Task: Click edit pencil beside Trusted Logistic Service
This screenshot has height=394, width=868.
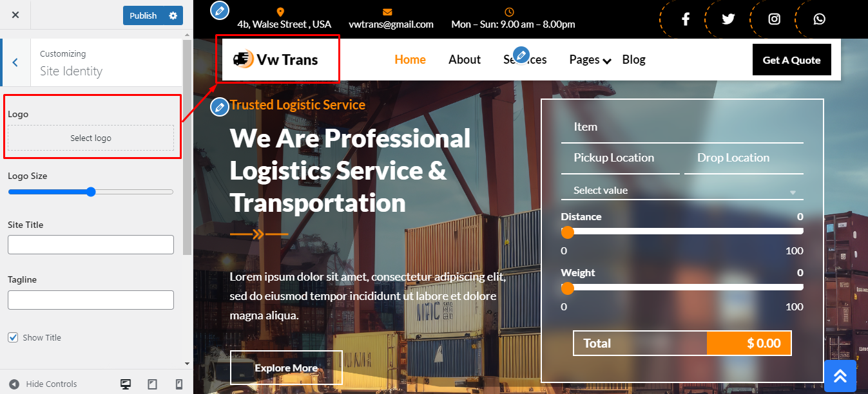Action: pyautogui.click(x=220, y=107)
